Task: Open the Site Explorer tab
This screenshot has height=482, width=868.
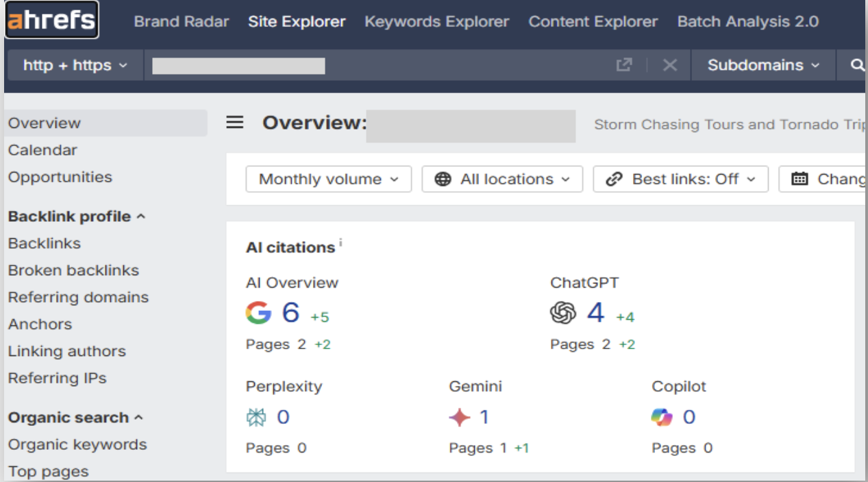Action: pyautogui.click(x=297, y=21)
